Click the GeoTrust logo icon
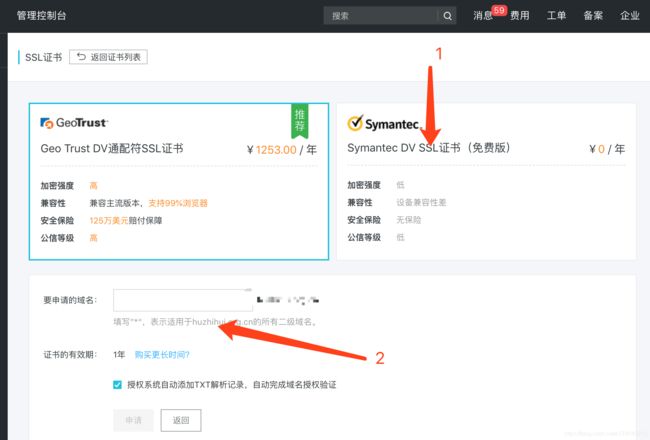This screenshot has height=440, width=650. pos(47,123)
